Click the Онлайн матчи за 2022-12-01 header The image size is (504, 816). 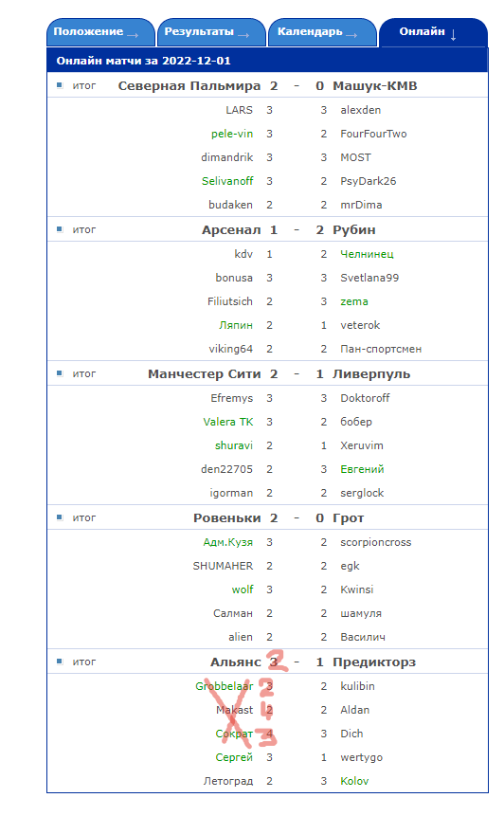(144, 61)
